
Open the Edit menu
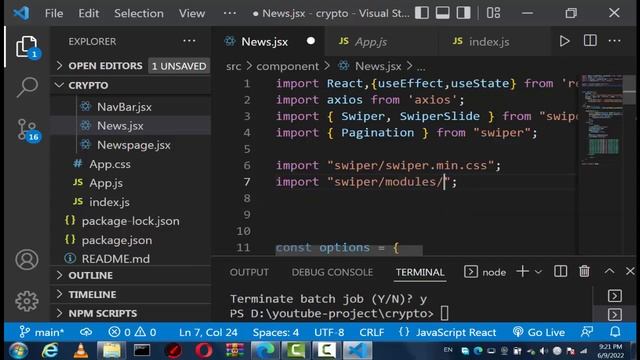(x=89, y=13)
